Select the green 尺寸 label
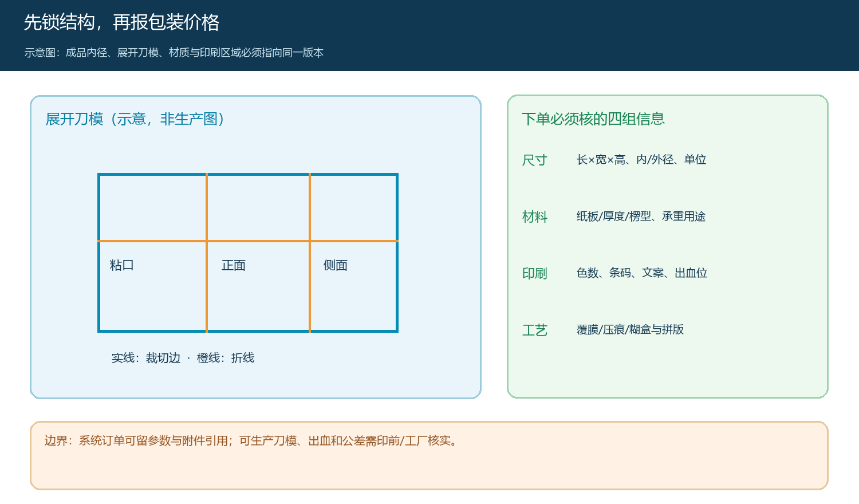The width and height of the screenshot is (859, 504). tap(535, 160)
